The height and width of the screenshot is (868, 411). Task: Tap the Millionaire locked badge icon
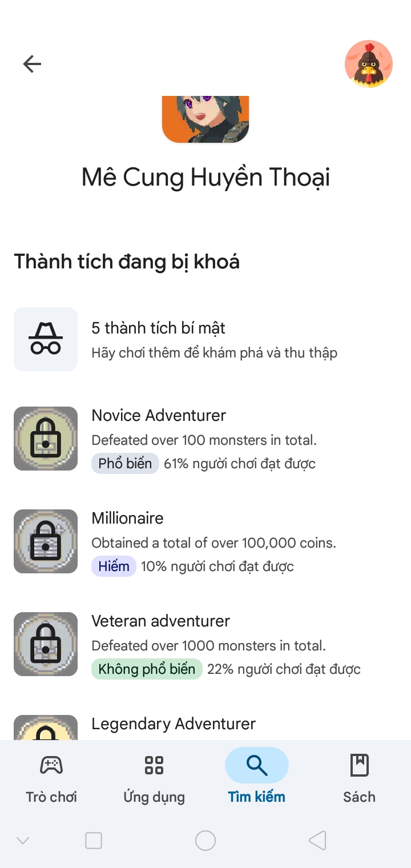46,541
